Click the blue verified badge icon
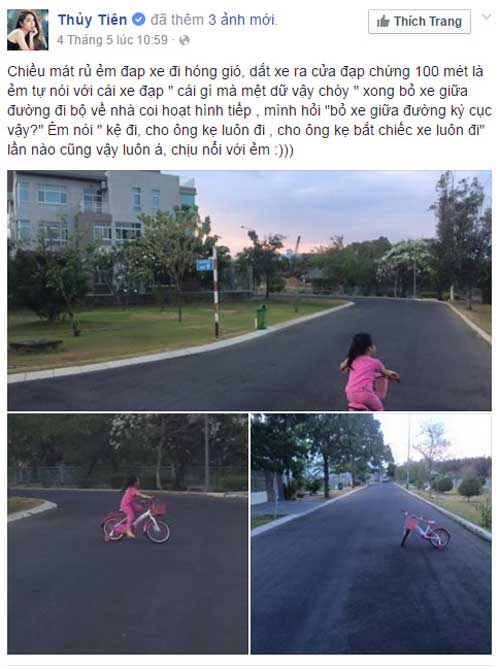Screen dimensions: 500x667 pyautogui.click(x=139, y=20)
